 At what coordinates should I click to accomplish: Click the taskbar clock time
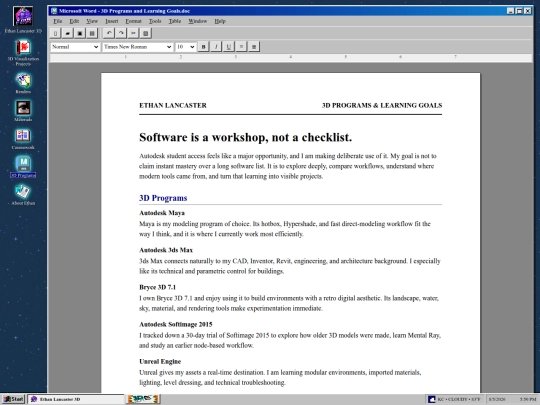click(528, 399)
